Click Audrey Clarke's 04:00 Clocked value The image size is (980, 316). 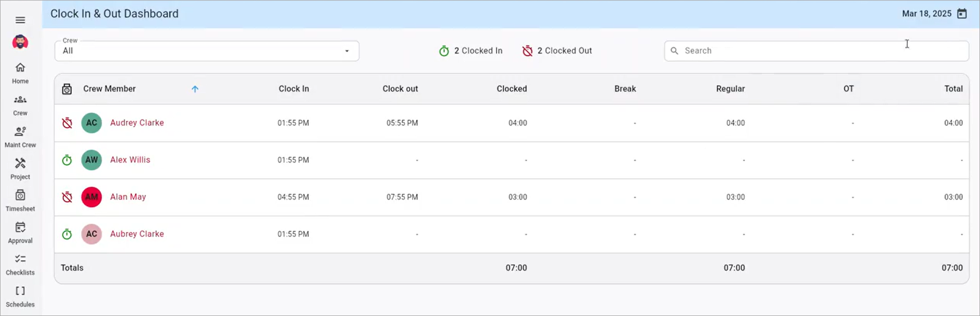click(518, 123)
